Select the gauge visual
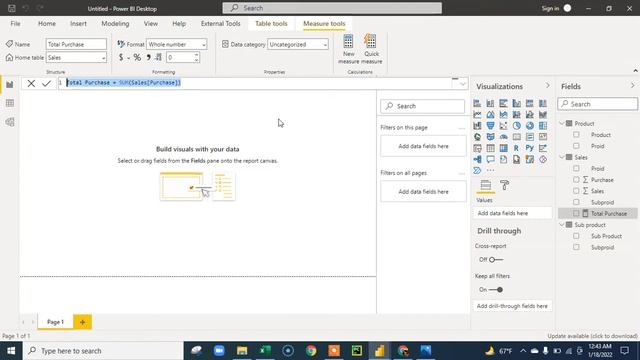The width and height of the screenshot is (640, 360). coord(503,137)
